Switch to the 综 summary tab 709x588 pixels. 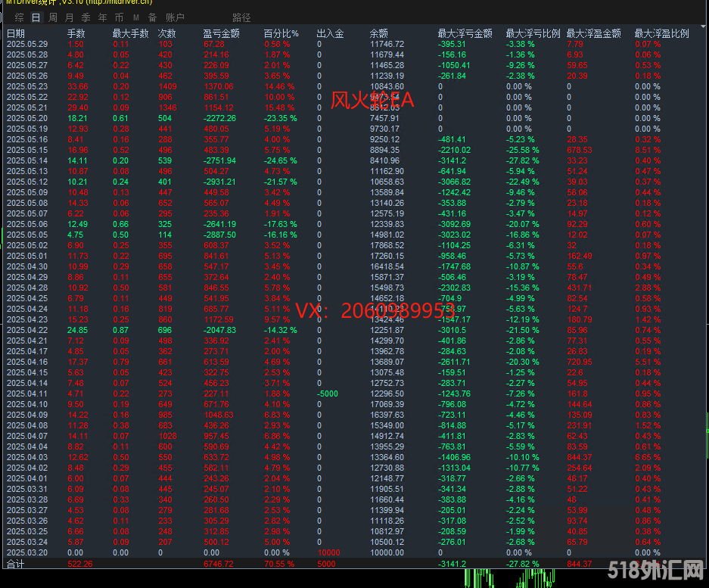19,17
